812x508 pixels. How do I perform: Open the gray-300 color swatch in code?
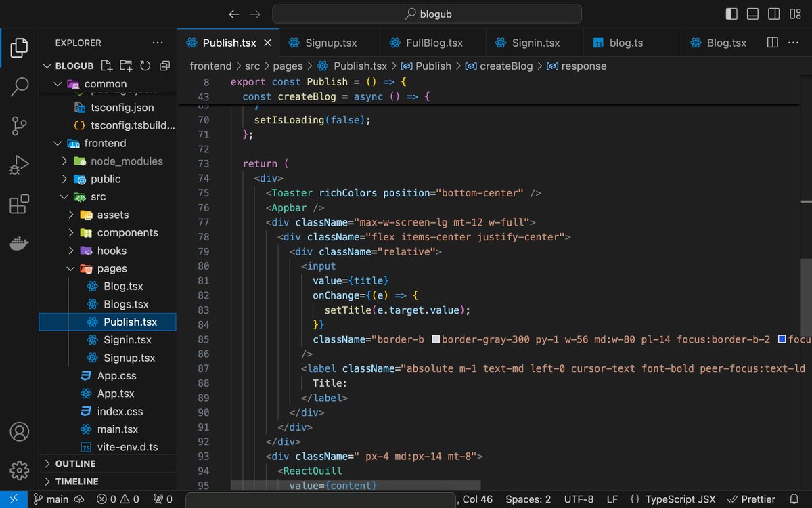(x=436, y=339)
